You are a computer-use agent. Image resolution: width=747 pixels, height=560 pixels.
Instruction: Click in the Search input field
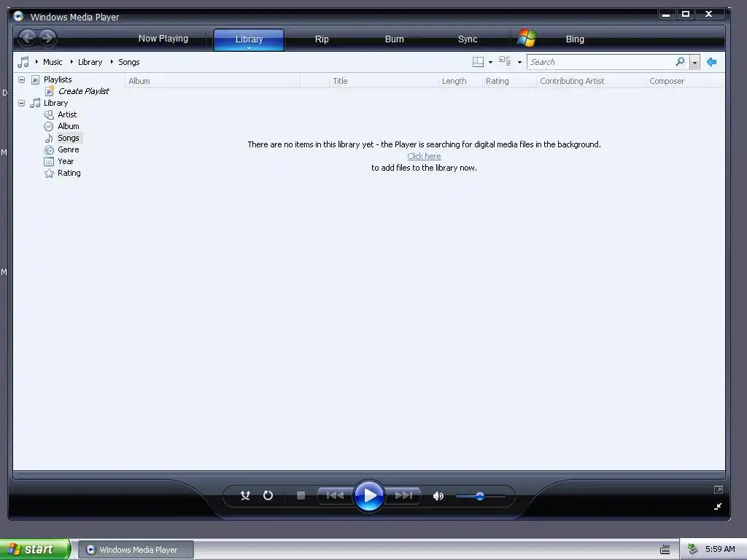601,62
